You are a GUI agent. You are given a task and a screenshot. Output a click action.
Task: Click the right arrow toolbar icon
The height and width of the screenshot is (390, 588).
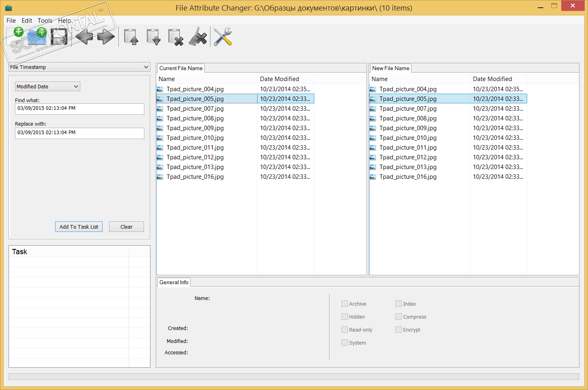[106, 37]
